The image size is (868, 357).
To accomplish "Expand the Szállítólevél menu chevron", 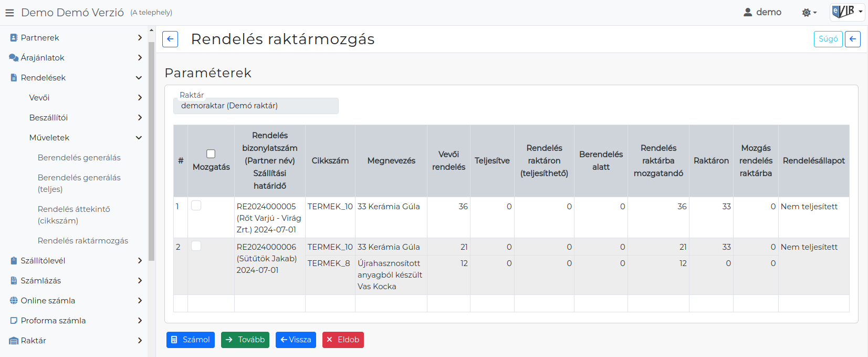I will coord(139,261).
